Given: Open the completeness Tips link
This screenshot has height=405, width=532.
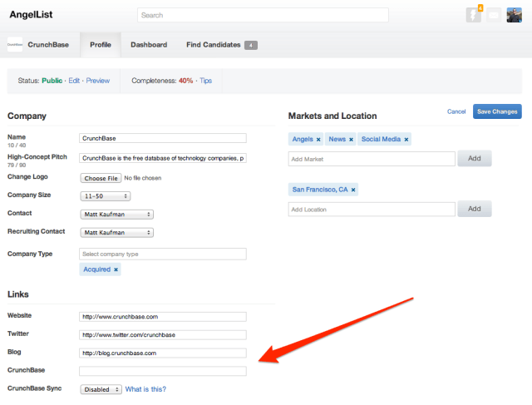Looking at the screenshot, I should pos(205,81).
